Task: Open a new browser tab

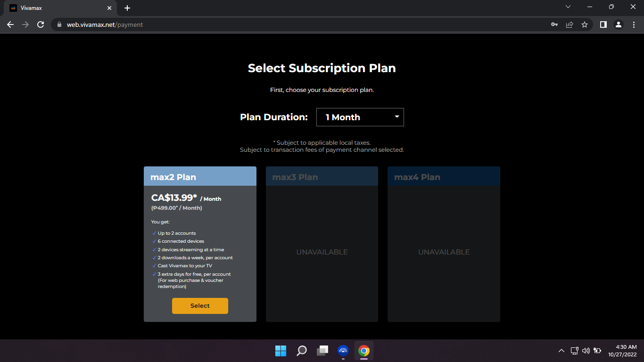Action: coord(127,8)
